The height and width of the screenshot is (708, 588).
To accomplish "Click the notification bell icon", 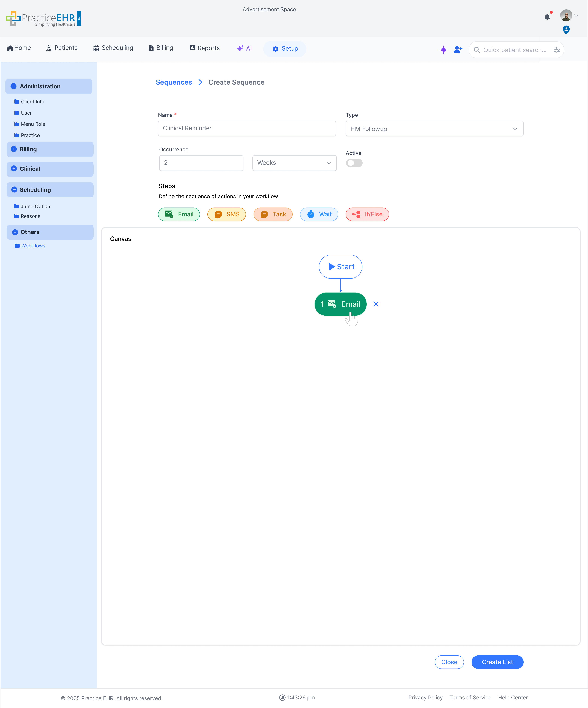I will pos(547,16).
